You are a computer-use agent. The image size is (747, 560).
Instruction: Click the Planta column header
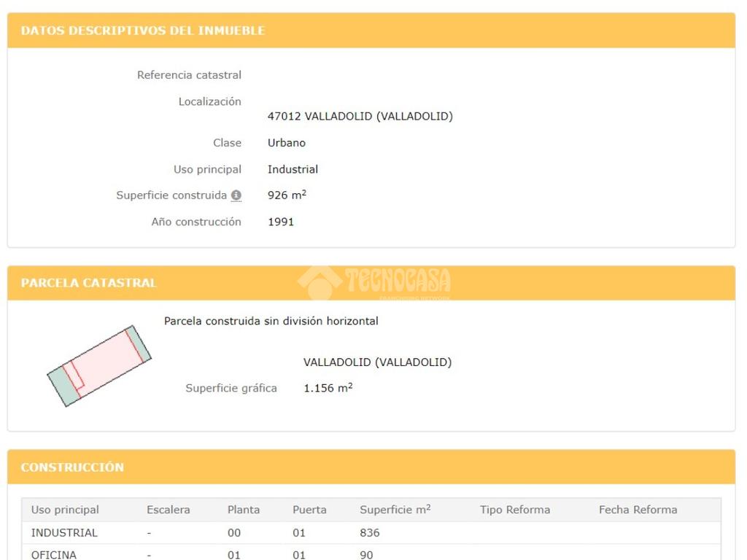pos(244,510)
